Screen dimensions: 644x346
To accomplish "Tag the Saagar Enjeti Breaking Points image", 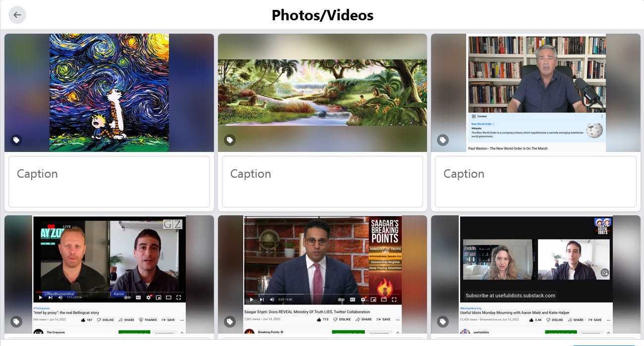I will (230, 322).
